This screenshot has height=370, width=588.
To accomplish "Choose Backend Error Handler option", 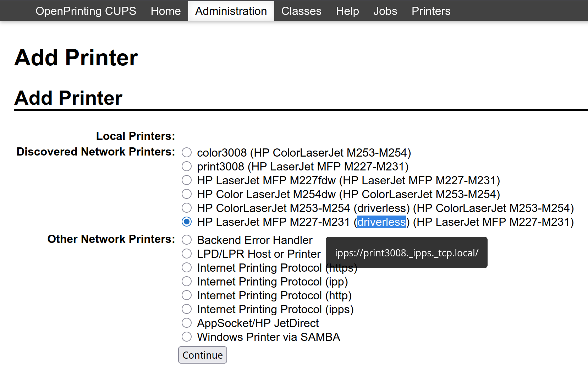I will [x=187, y=240].
